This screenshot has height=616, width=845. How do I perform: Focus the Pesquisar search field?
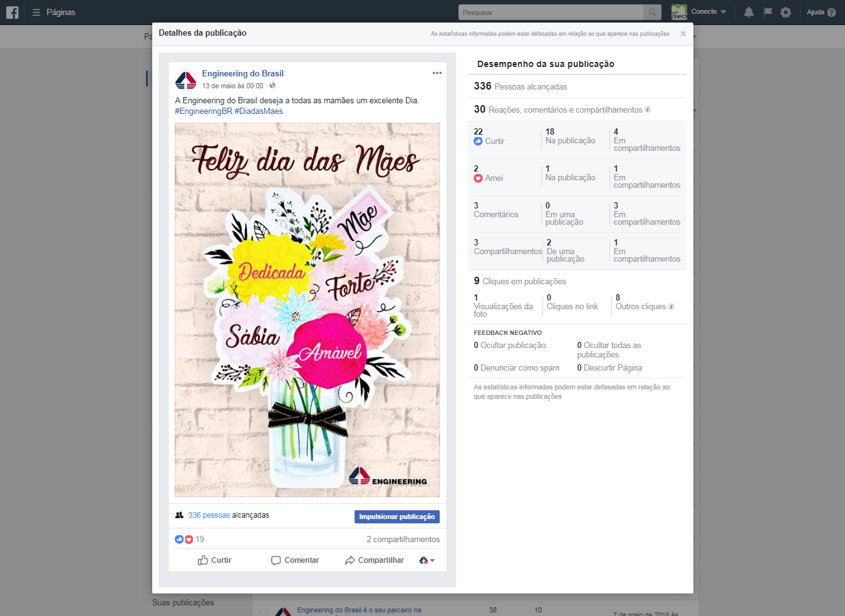tap(551, 12)
